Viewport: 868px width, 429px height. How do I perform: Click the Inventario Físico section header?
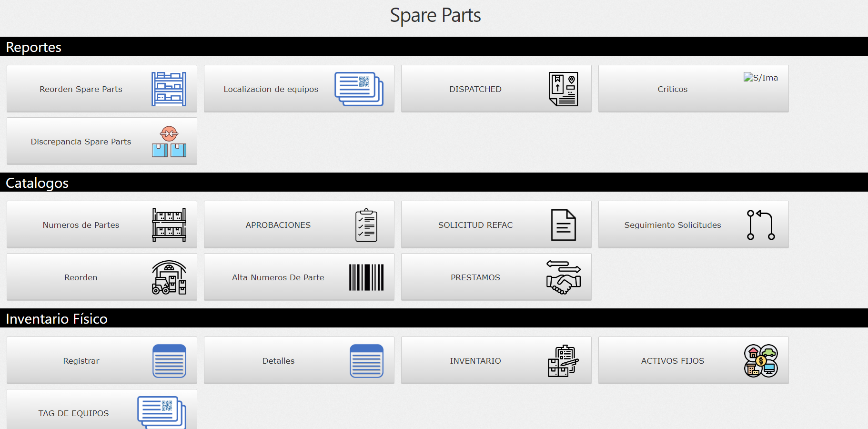click(x=56, y=318)
